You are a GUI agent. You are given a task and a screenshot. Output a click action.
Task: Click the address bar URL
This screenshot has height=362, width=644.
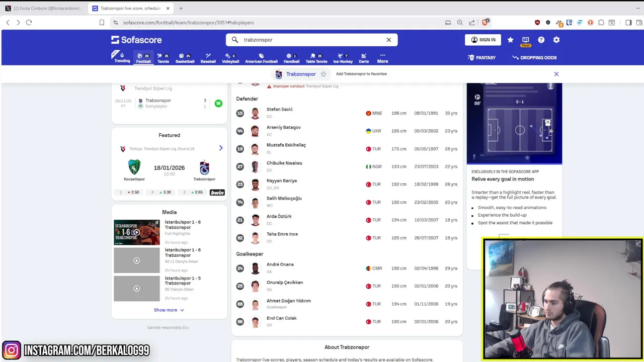[x=188, y=23]
